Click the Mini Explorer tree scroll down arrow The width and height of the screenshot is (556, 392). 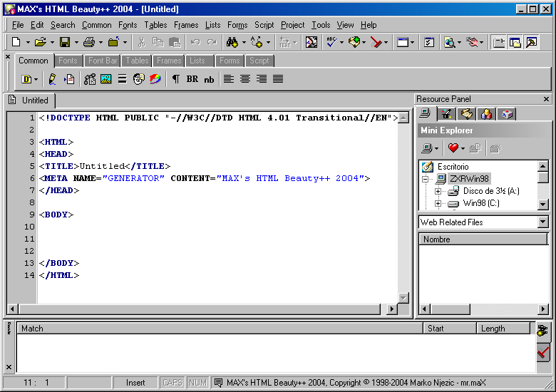[542, 204]
